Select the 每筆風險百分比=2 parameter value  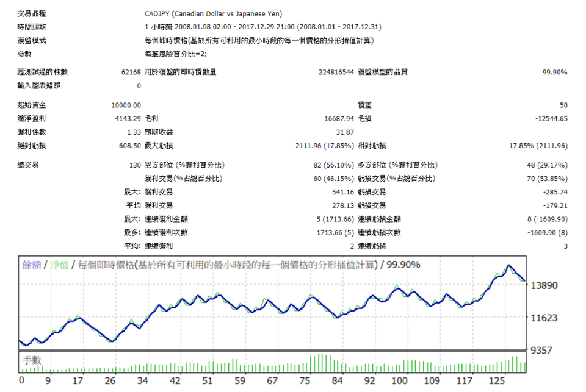point(176,54)
